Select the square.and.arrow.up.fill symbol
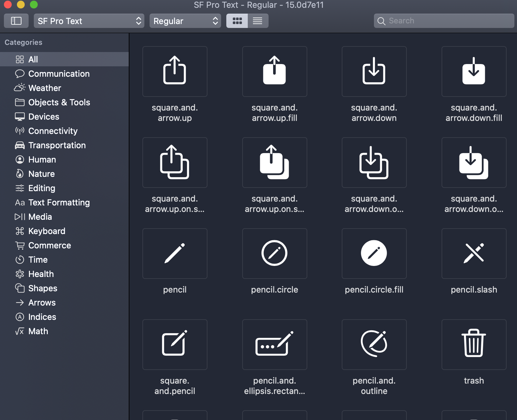Viewport: 517px width, 420px height. click(x=275, y=72)
